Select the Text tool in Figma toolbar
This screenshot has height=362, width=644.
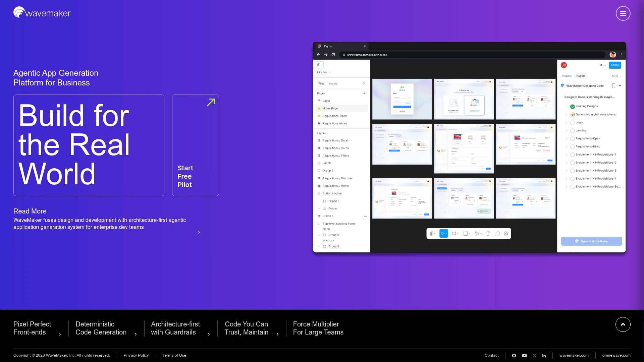coord(488,234)
